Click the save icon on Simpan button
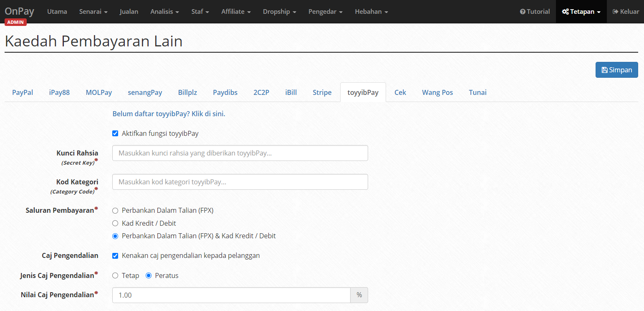This screenshot has width=644, height=311. (x=605, y=70)
